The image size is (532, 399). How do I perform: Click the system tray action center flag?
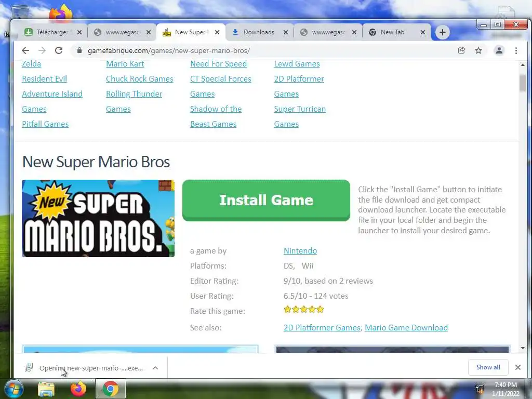coord(480,389)
